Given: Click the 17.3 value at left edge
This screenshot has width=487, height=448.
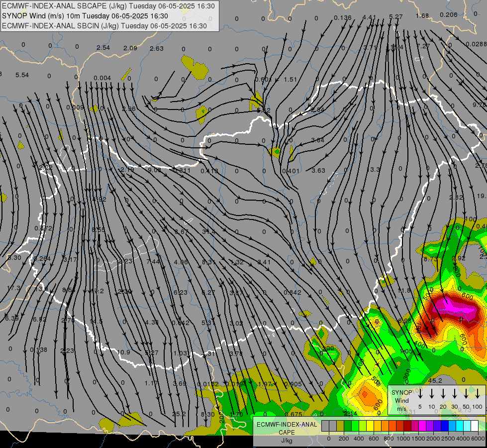Looking at the screenshot, I should click(13, 288).
